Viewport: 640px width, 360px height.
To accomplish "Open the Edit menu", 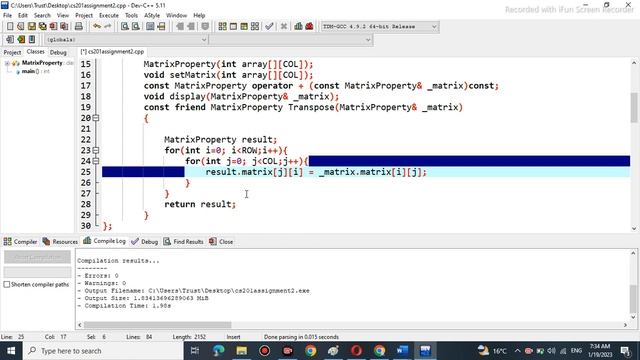I will coord(23,16).
